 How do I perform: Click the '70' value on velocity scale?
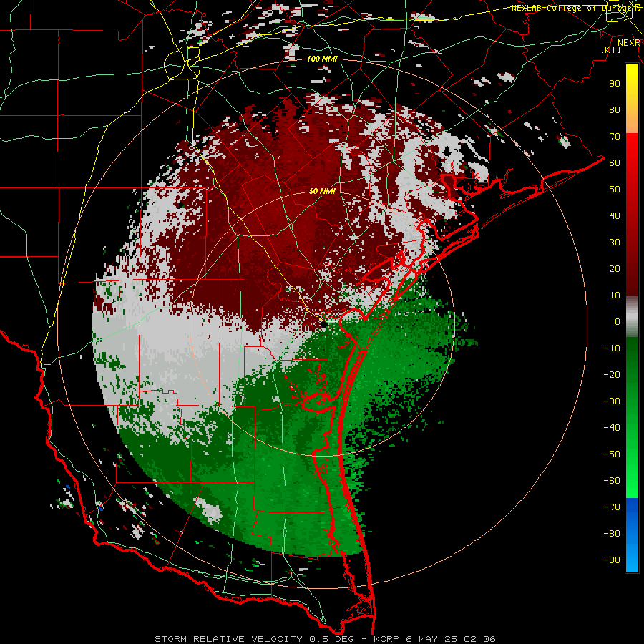[x=615, y=137]
